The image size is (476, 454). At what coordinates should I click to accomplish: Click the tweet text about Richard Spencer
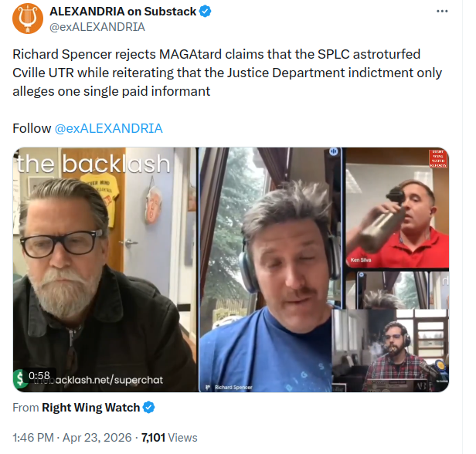227,73
